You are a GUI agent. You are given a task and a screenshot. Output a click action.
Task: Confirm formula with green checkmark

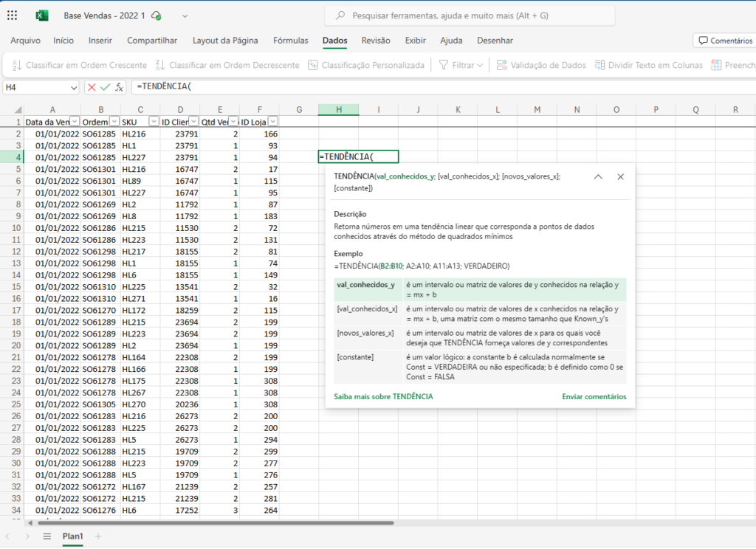pyautogui.click(x=105, y=87)
